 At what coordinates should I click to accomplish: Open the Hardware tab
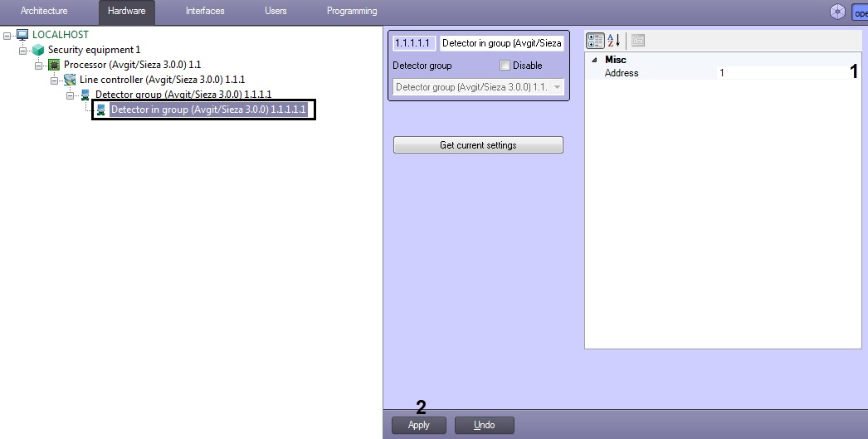pos(127,11)
